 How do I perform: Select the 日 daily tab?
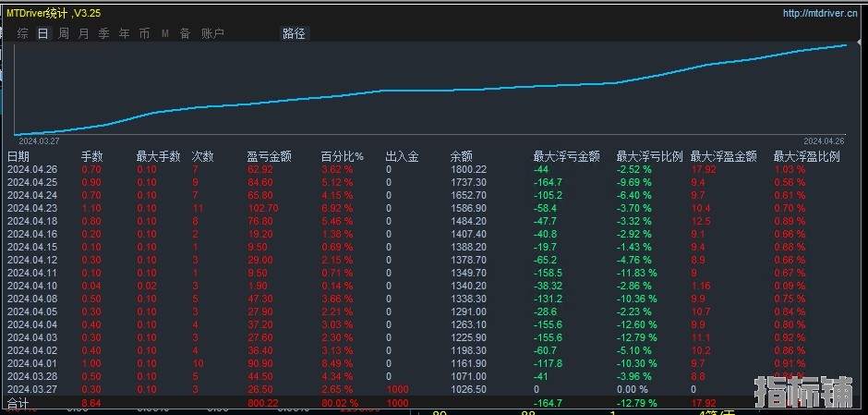pyautogui.click(x=42, y=34)
